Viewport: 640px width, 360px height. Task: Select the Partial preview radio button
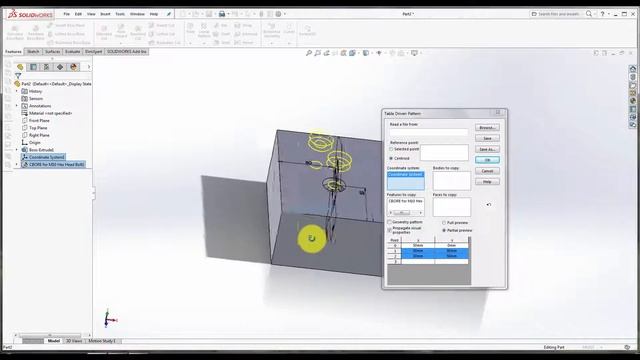[x=444, y=231]
